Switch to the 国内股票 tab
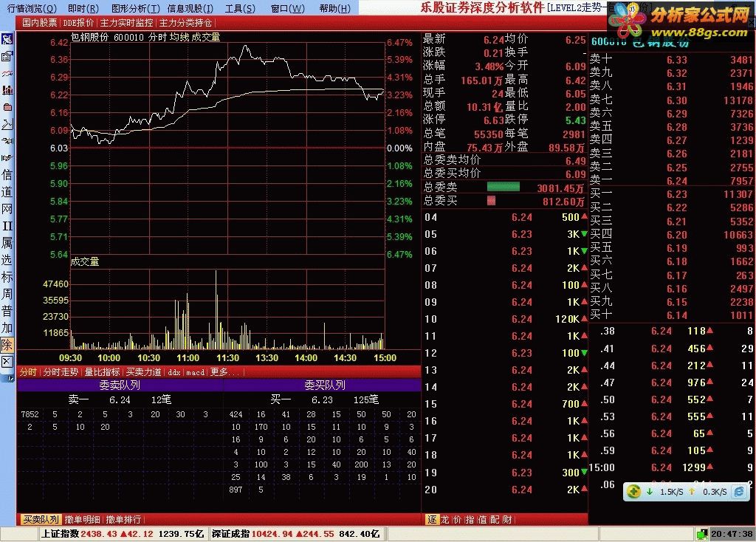Image resolution: width=756 pixels, height=542 pixels. click(x=40, y=23)
